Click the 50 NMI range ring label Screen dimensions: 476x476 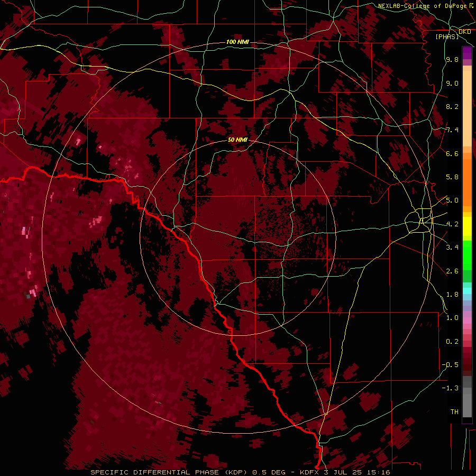point(237,140)
